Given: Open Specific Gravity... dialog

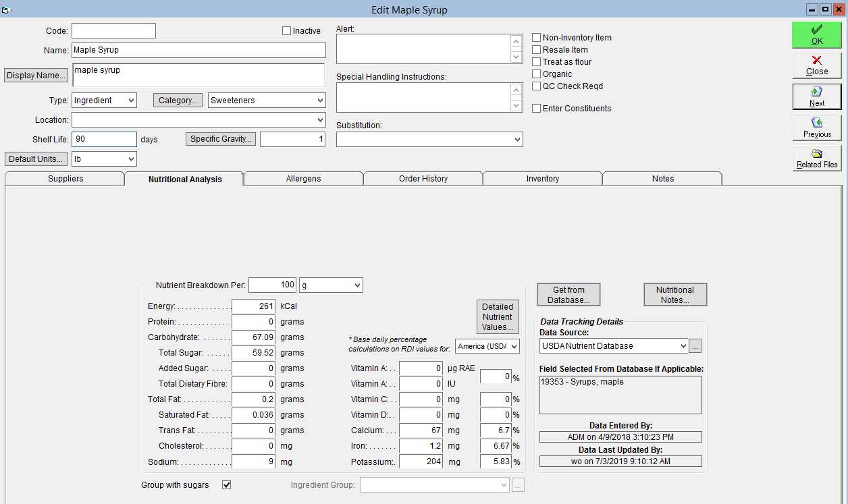Looking at the screenshot, I should click(x=221, y=139).
